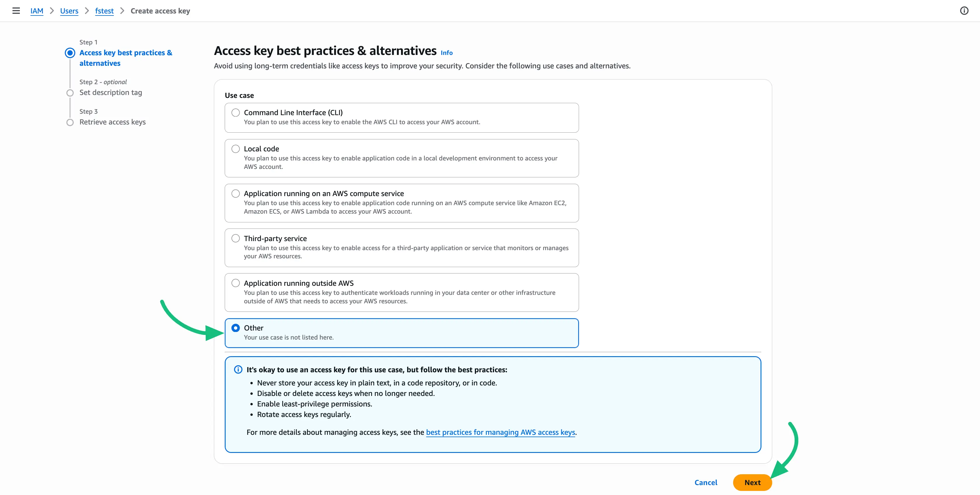
Task: Select the Other use case option
Action: pyautogui.click(x=236, y=328)
